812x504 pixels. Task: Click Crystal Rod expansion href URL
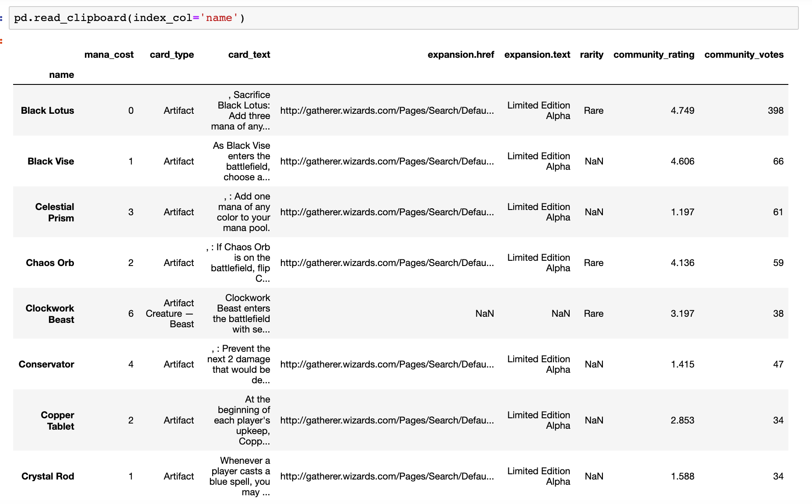(x=387, y=476)
